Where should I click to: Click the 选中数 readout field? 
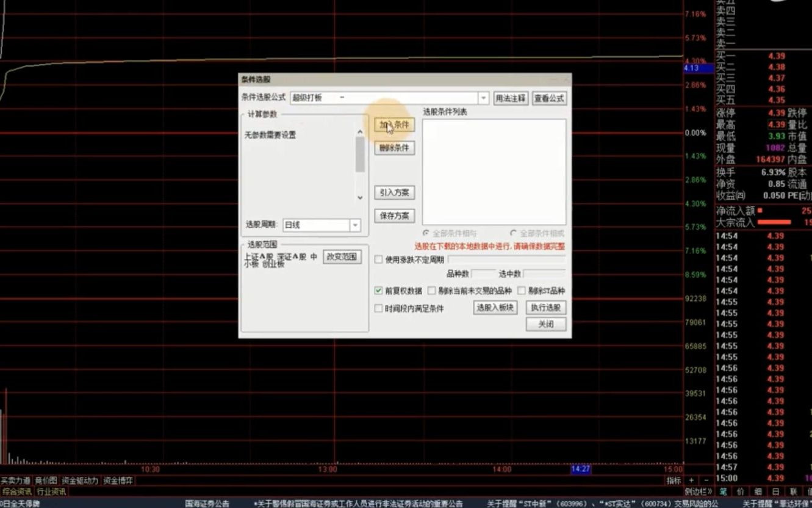tap(544, 274)
